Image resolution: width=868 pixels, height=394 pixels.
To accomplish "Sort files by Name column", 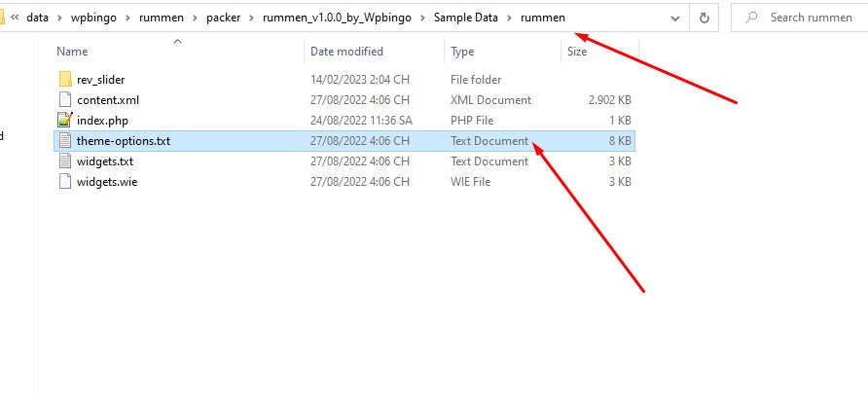I will coord(73,52).
